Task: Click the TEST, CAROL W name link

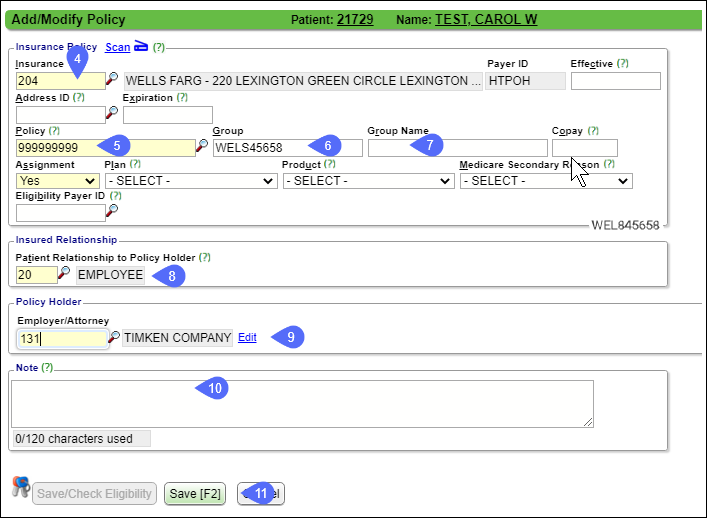Action: tap(483, 19)
